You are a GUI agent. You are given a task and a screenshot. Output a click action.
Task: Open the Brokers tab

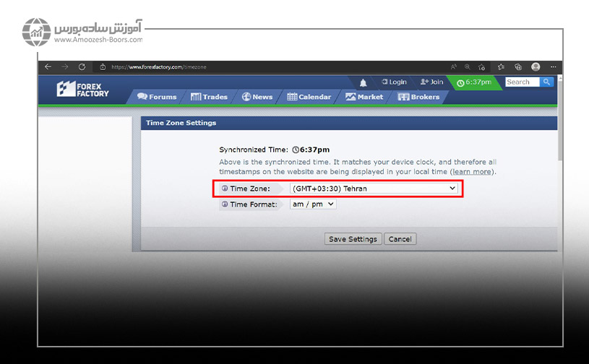coord(419,97)
